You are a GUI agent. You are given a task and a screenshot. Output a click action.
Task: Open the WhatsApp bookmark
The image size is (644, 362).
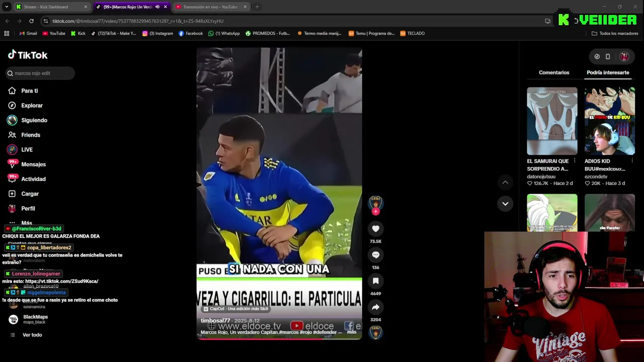(224, 33)
